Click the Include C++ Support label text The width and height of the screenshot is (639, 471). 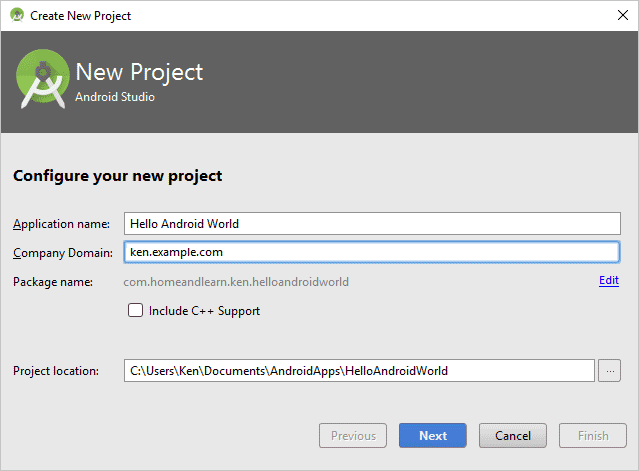pos(204,311)
